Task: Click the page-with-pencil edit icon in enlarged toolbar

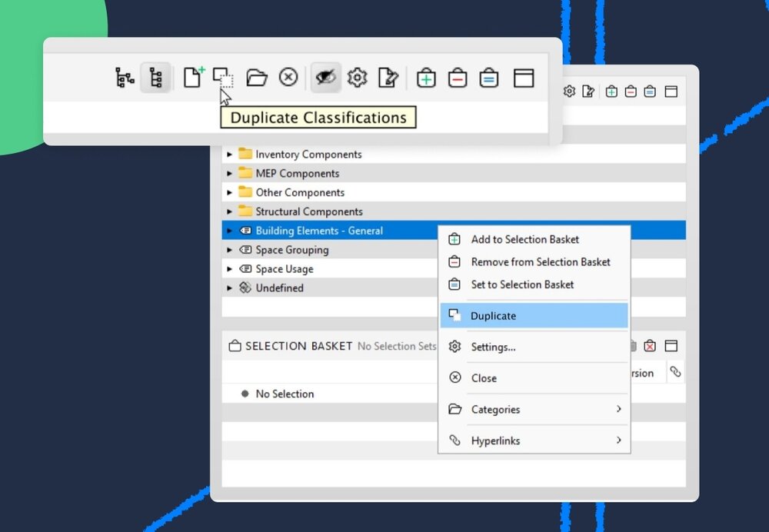Action: [388, 78]
